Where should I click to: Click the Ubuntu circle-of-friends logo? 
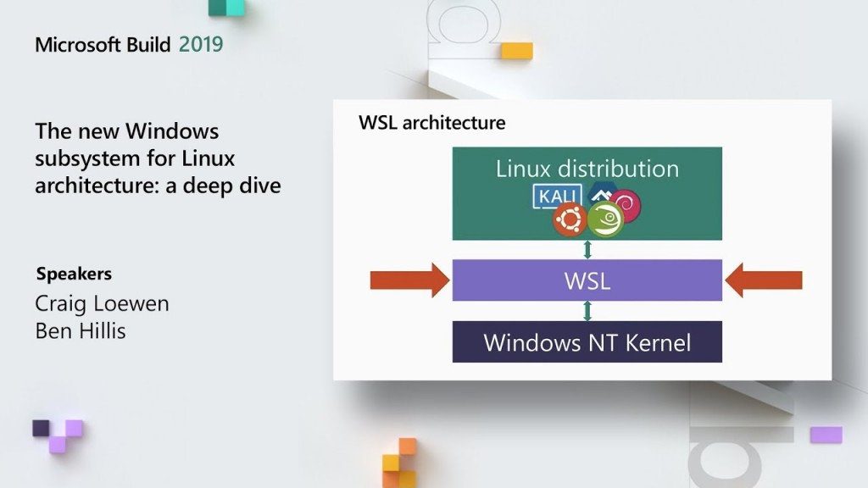[x=570, y=219]
